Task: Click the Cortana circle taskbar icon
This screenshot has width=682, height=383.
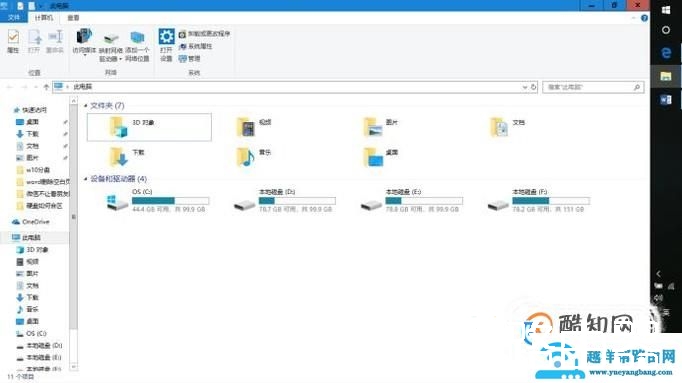Action: (666, 30)
